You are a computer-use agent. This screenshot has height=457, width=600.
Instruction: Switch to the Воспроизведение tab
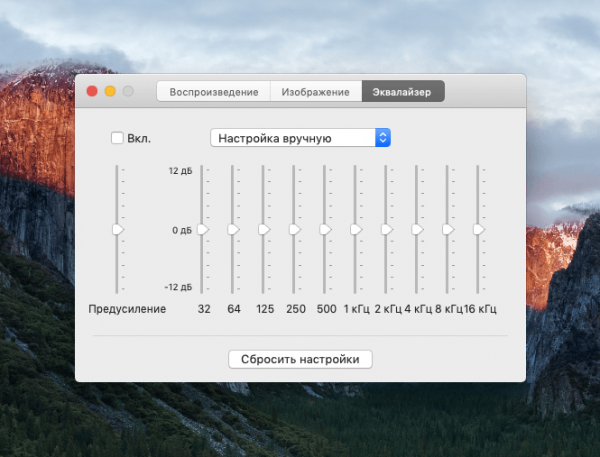pyautogui.click(x=214, y=91)
